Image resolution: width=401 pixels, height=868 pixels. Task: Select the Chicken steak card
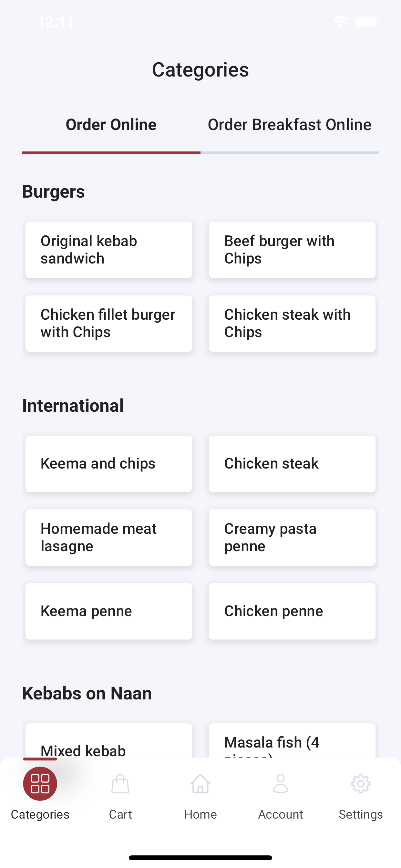pyautogui.click(x=292, y=464)
